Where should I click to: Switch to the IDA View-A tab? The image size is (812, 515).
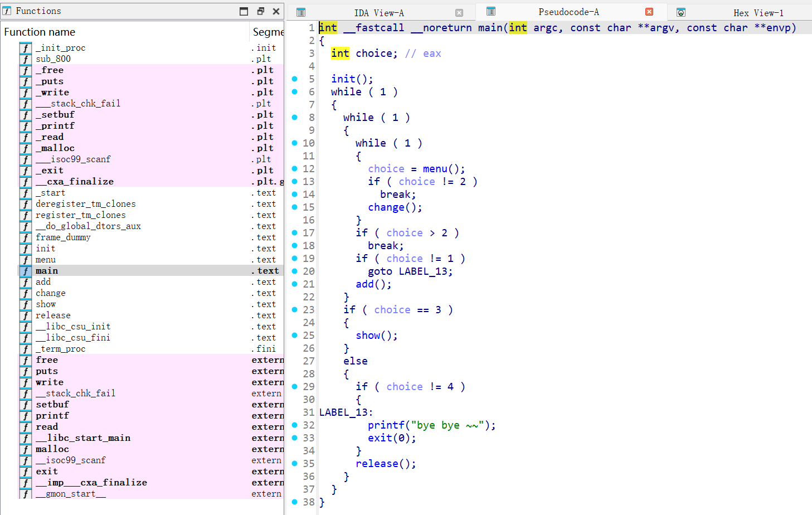379,12
